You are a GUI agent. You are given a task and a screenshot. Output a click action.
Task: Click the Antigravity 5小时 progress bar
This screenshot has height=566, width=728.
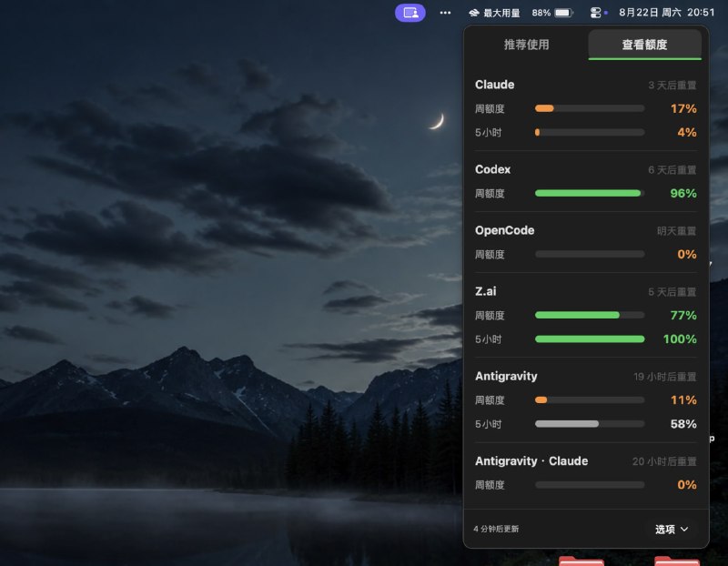tap(590, 424)
